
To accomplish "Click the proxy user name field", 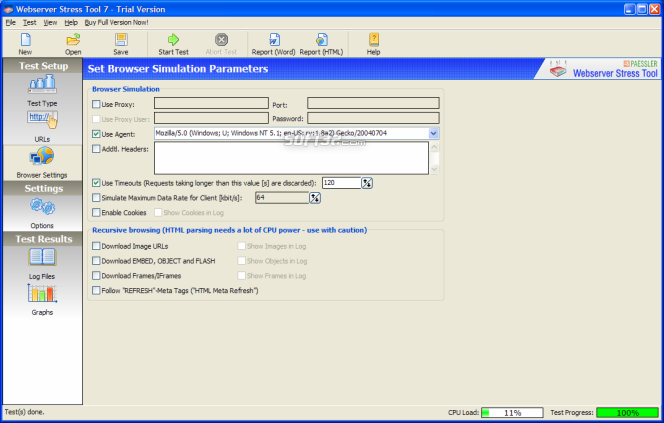I will (211, 118).
